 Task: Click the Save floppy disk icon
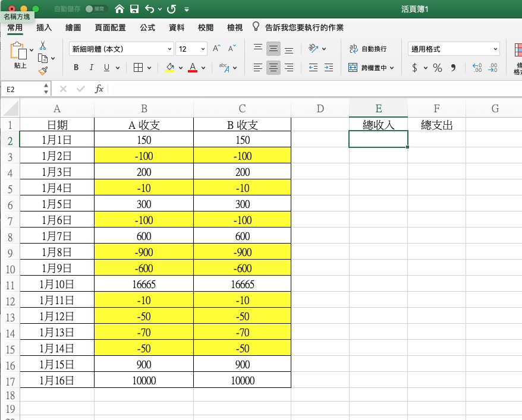(x=134, y=10)
